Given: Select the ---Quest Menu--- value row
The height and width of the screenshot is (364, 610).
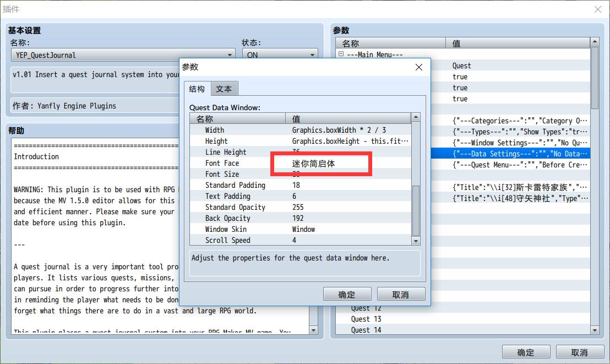Looking at the screenshot, I should coord(520,165).
